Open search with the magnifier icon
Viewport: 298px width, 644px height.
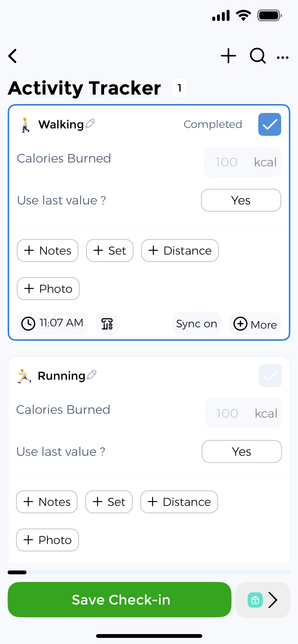click(x=258, y=56)
